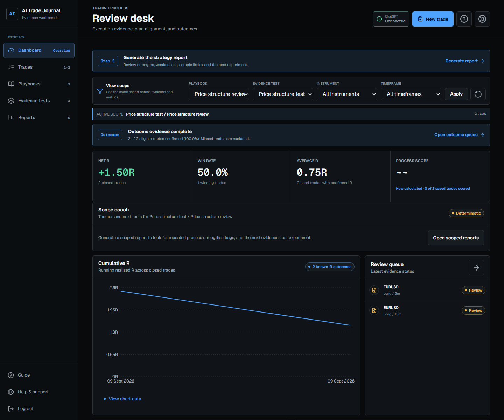
Task: Go to Evidence tests in the sidebar
Action: [39, 101]
